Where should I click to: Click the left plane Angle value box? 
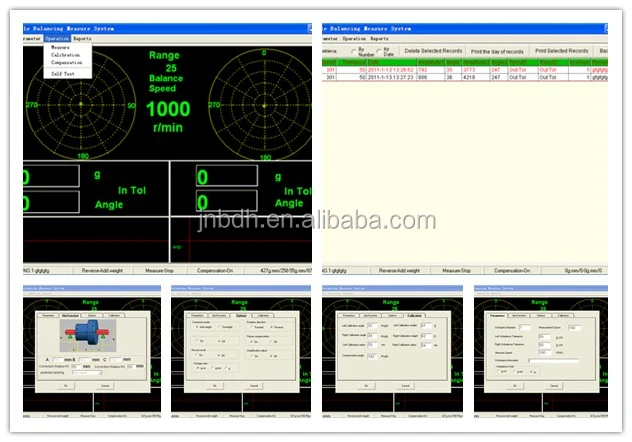pos(51,202)
